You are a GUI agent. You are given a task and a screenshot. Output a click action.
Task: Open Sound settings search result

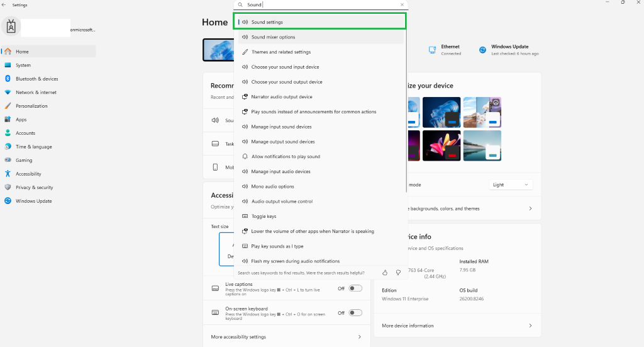pyautogui.click(x=320, y=22)
